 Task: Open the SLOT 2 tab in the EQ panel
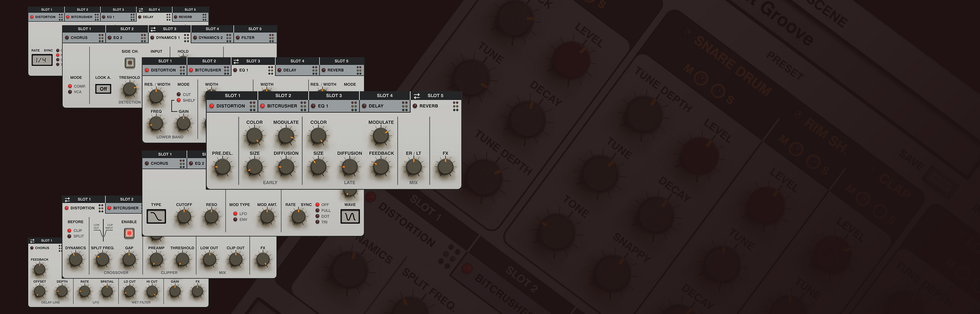[209, 61]
